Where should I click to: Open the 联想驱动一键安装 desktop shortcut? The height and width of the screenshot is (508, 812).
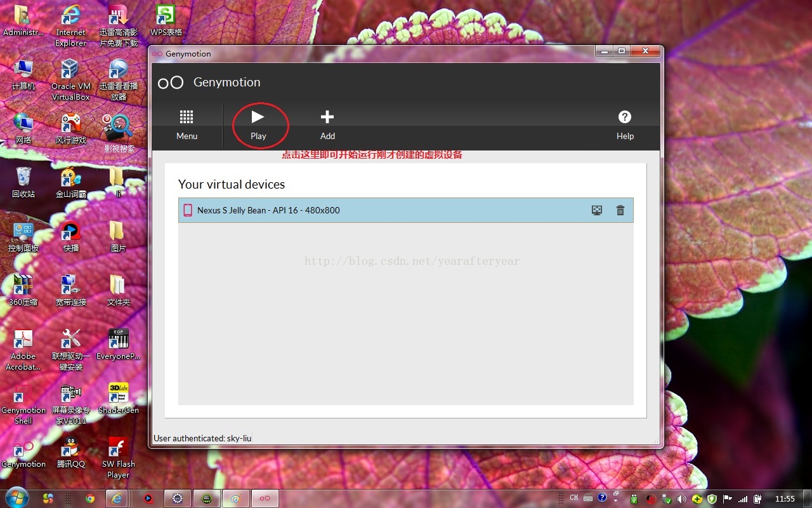coord(70,350)
